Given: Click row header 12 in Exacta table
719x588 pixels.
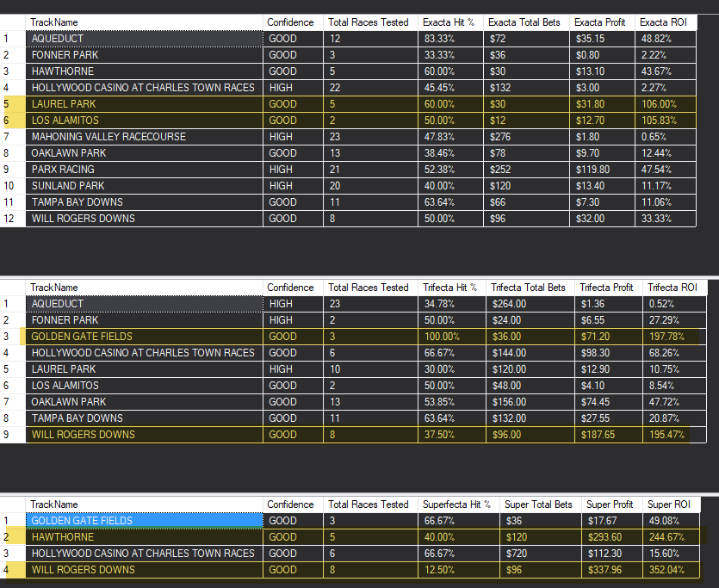Looking at the screenshot, I should tap(13, 219).
